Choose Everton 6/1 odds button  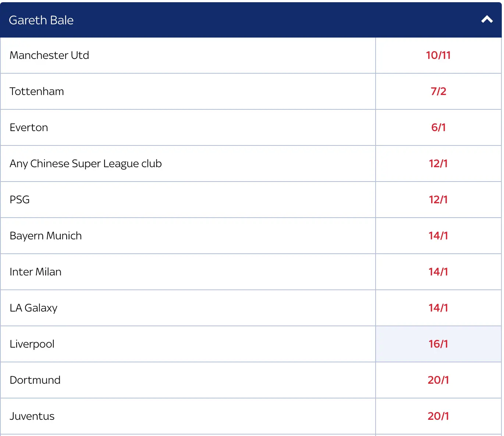click(438, 127)
